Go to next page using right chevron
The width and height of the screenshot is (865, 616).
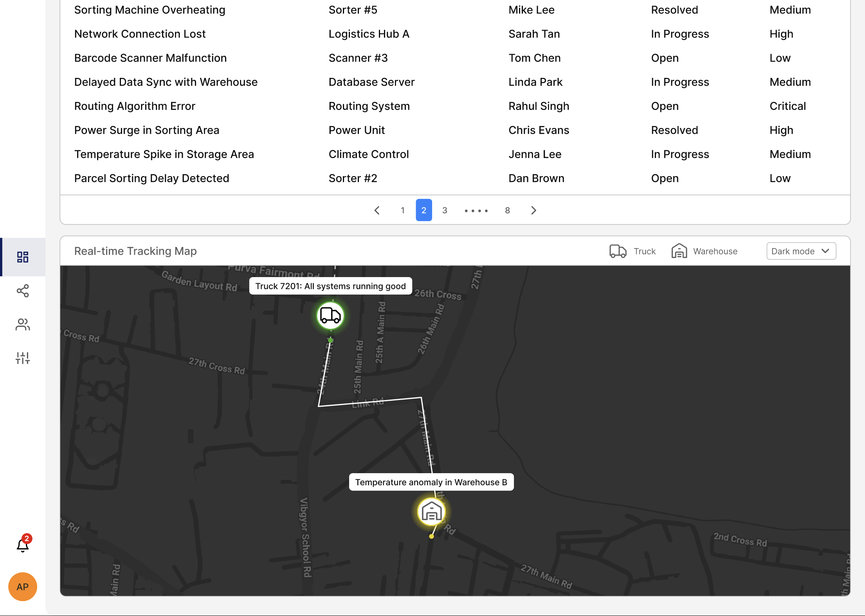click(x=533, y=211)
